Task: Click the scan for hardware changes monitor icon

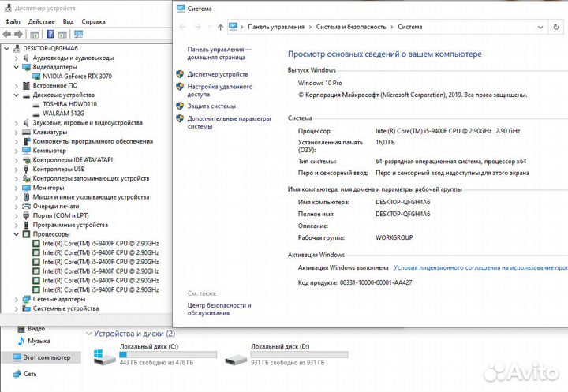Action: point(78,35)
